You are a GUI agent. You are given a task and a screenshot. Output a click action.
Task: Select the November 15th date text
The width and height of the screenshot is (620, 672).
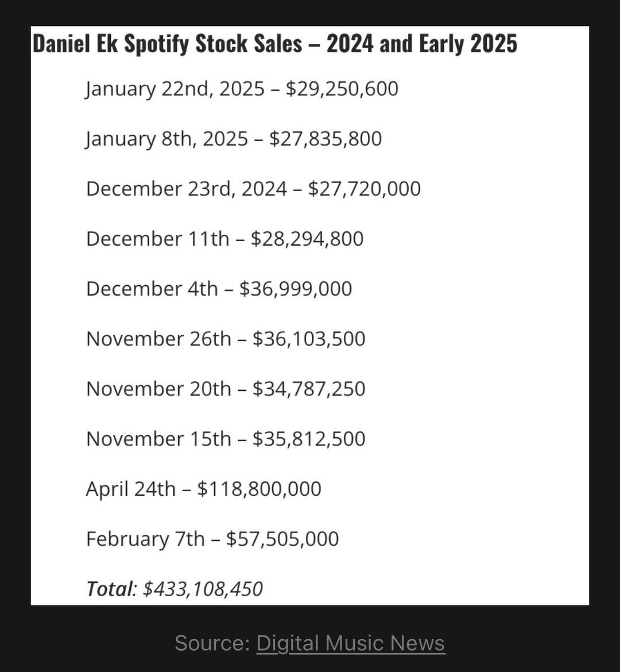tap(158, 439)
